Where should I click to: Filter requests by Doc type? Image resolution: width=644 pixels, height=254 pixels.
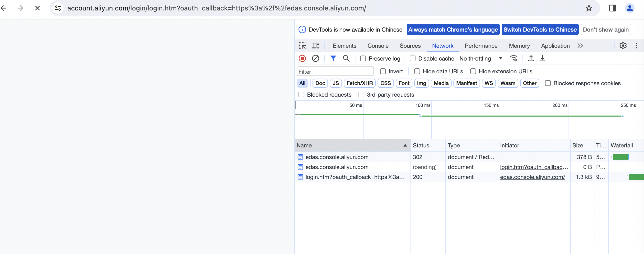click(x=320, y=83)
